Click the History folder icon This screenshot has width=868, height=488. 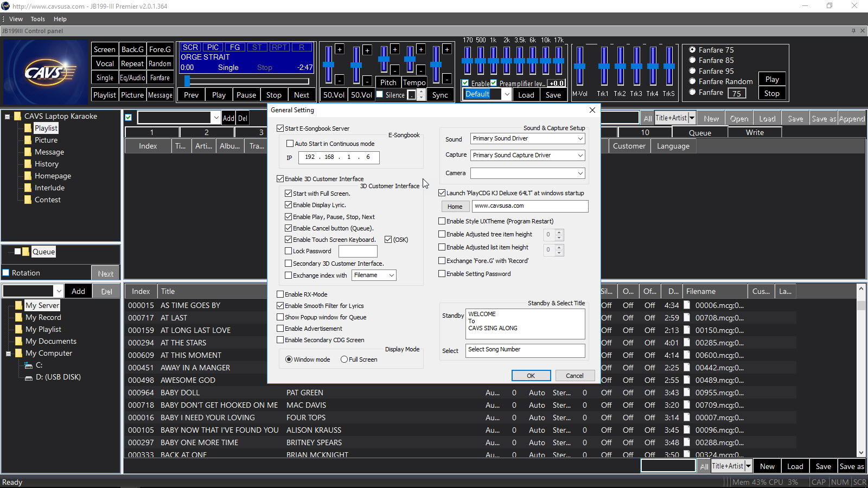coord(28,164)
